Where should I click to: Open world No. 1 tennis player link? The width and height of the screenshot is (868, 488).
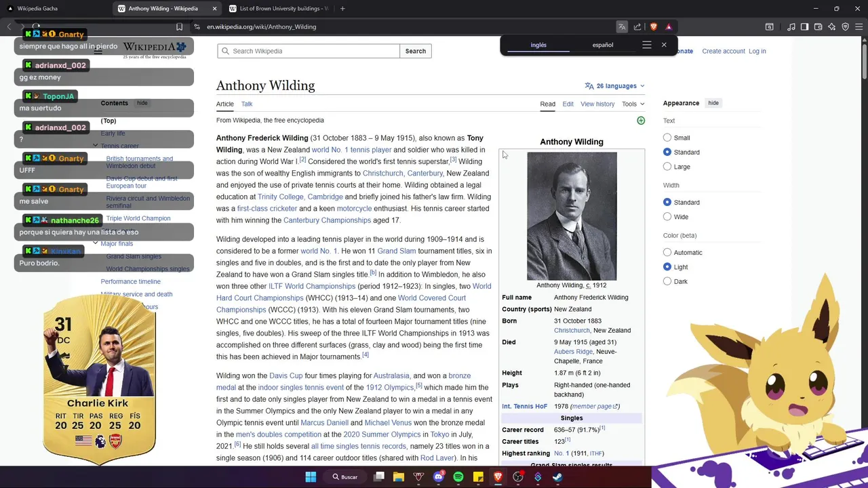click(351, 150)
